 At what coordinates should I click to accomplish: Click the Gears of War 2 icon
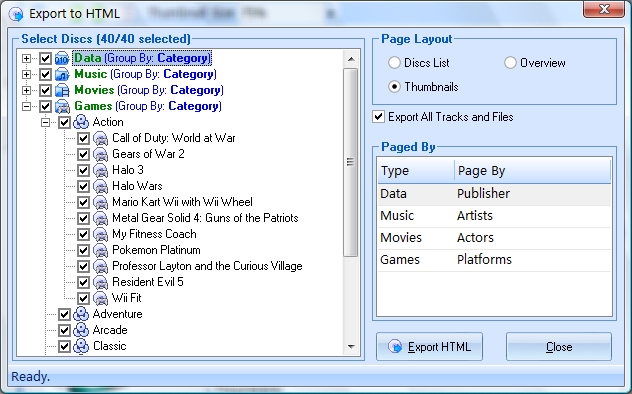pos(100,154)
